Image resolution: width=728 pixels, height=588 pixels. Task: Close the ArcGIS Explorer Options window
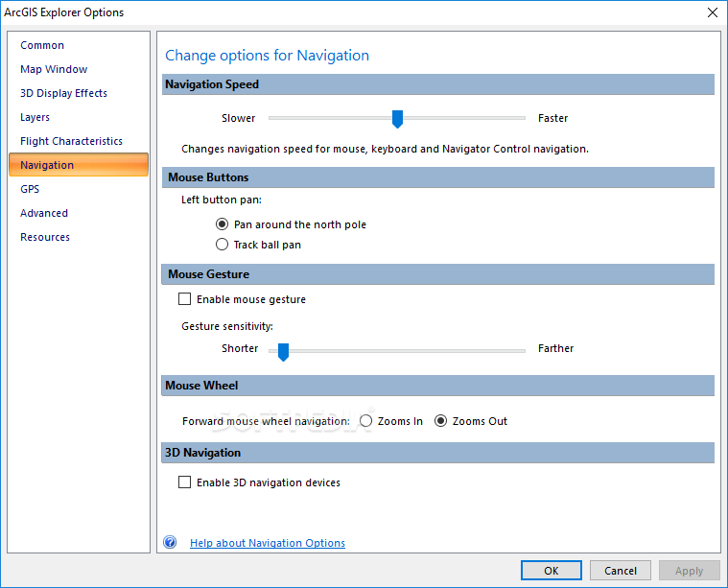click(x=713, y=12)
